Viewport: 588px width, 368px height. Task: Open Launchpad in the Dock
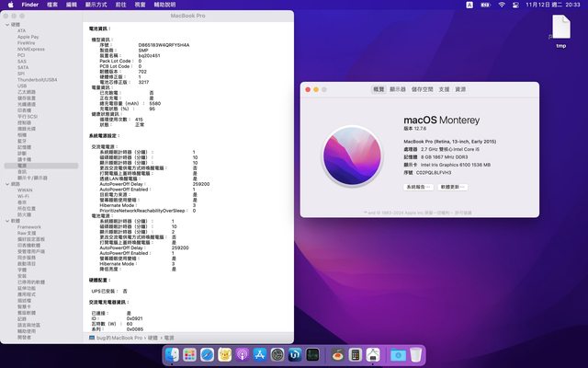point(191,354)
